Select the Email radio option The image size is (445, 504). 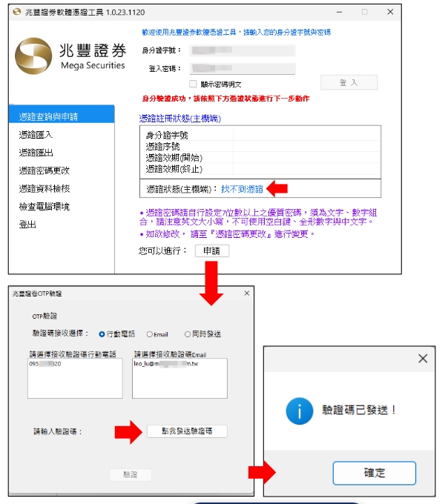tap(149, 334)
